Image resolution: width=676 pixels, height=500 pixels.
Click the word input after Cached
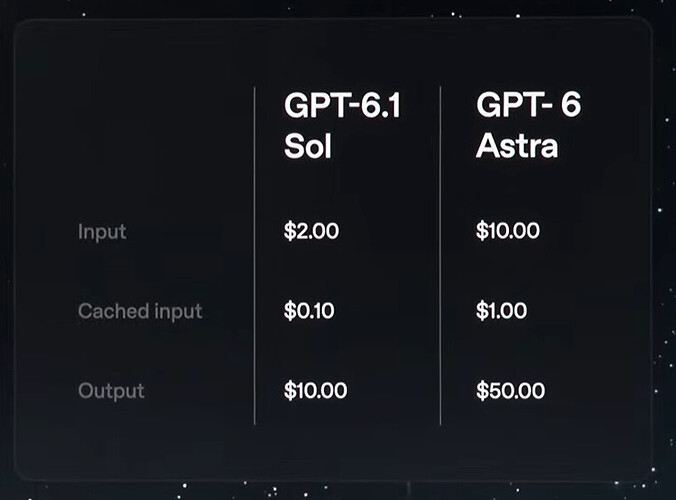pos(178,312)
